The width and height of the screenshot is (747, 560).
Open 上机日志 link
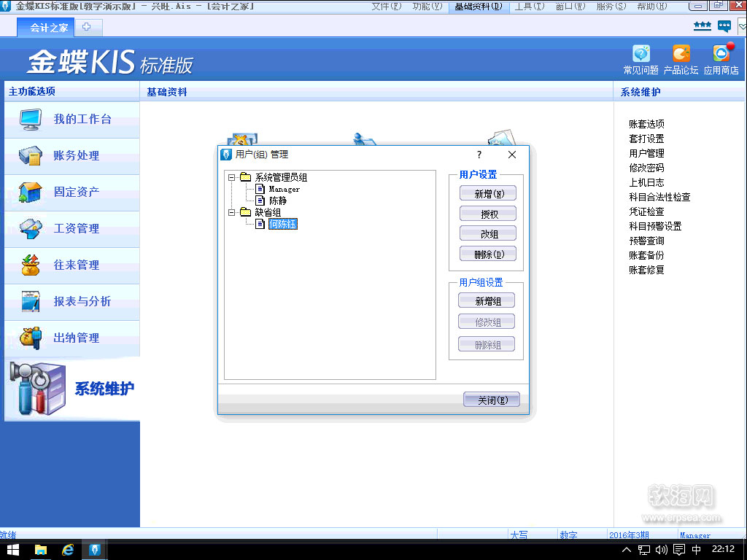pos(646,182)
